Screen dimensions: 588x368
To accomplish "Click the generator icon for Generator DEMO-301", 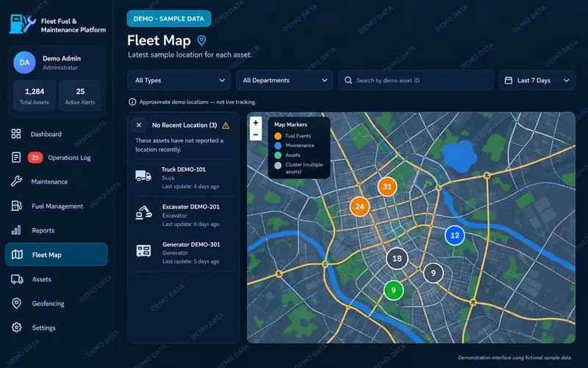I will [143, 250].
